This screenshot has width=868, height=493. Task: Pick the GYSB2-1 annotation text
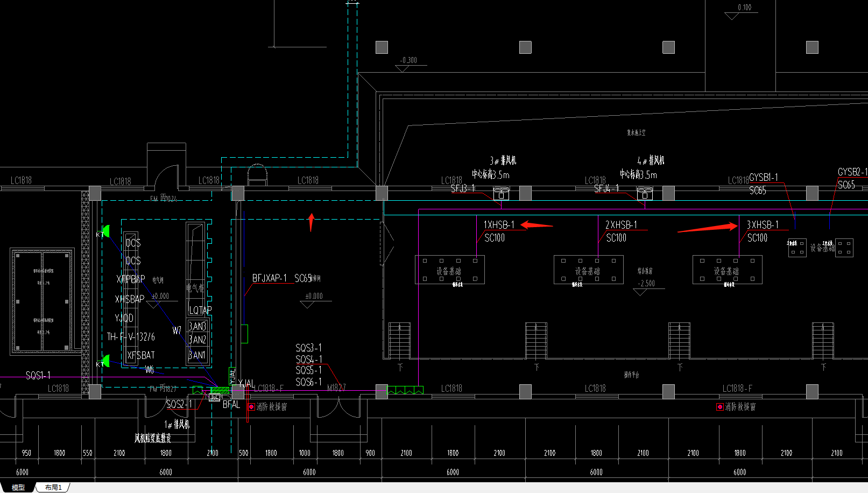[x=852, y=172]
